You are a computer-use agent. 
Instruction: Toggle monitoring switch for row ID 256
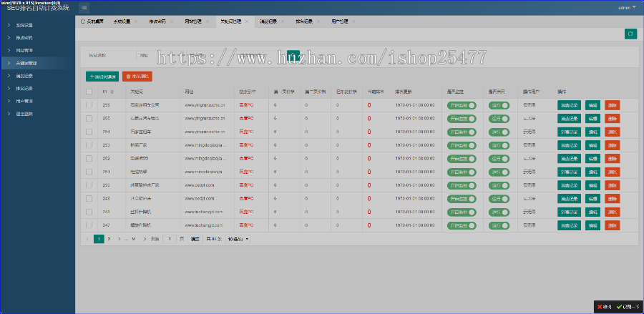[462, 105]
